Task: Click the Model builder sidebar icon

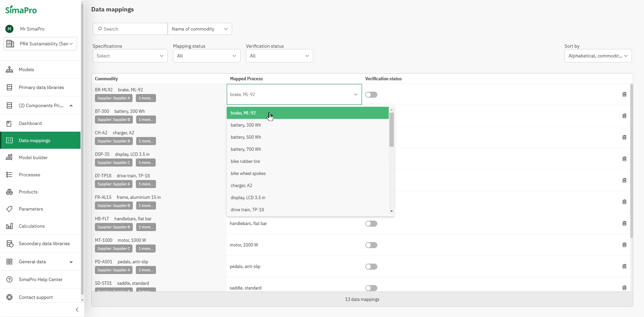Action: pos(9,157)
